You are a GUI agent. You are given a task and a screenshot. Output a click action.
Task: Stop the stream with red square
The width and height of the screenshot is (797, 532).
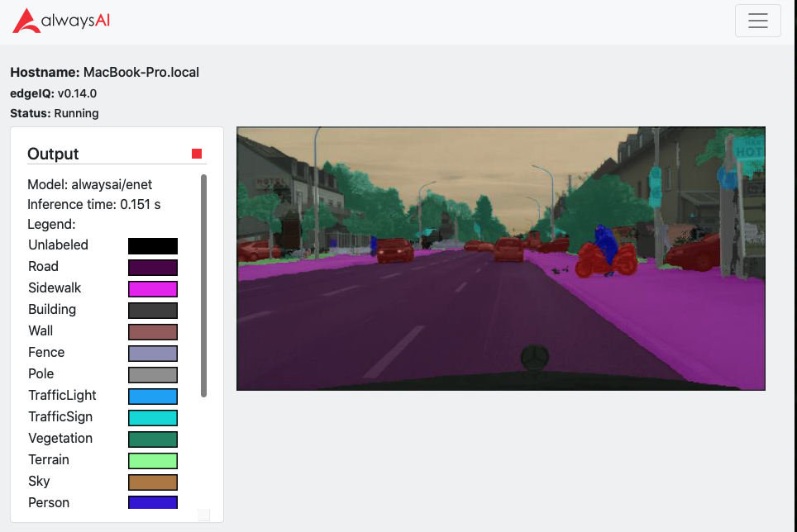pos(197,154)
